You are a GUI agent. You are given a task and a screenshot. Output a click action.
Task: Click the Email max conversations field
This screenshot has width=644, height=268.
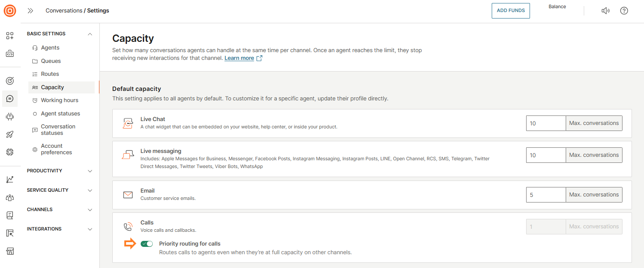(x=545, y=195)
